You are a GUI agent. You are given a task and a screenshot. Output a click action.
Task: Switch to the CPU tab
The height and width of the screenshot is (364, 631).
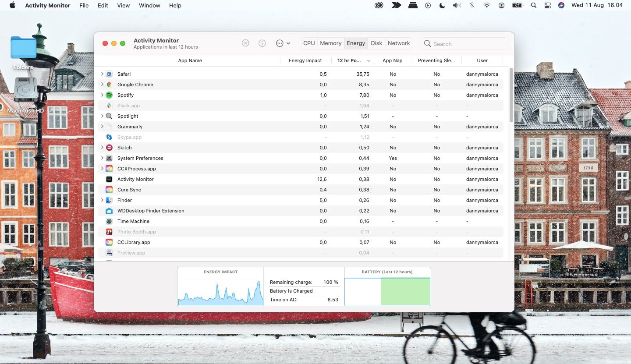pos(309,43)
